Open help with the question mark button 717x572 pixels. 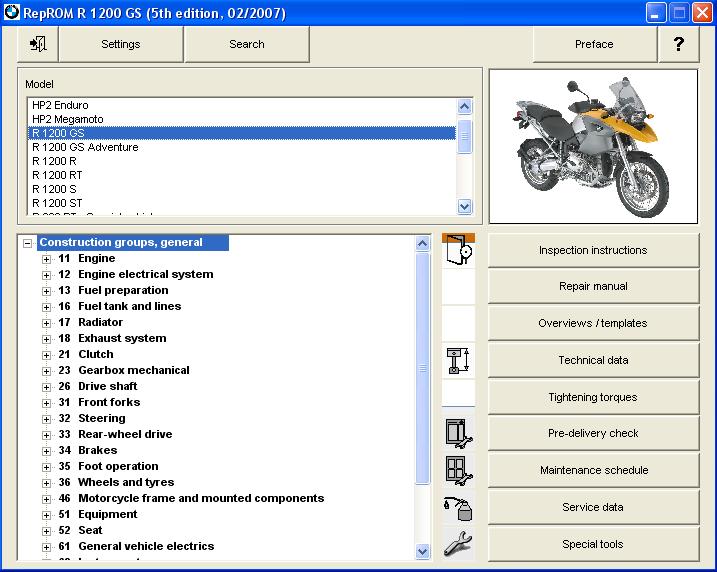tap(679, 44)
